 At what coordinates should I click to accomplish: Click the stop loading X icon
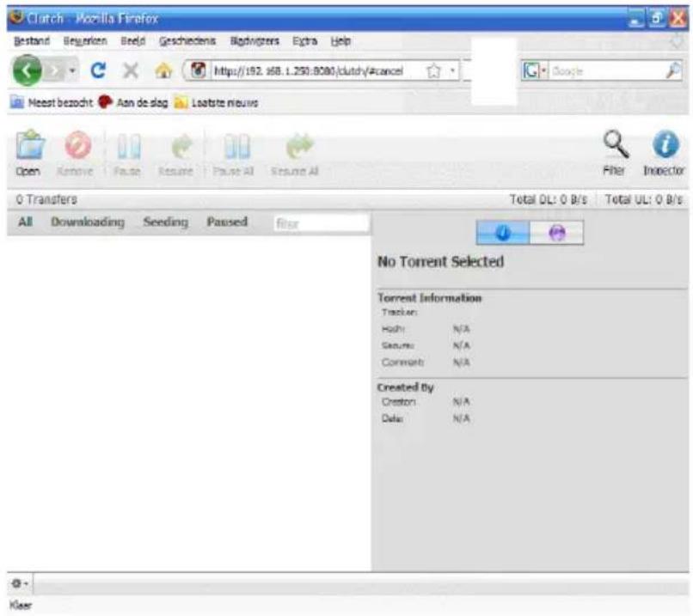[x=131, y=70]
